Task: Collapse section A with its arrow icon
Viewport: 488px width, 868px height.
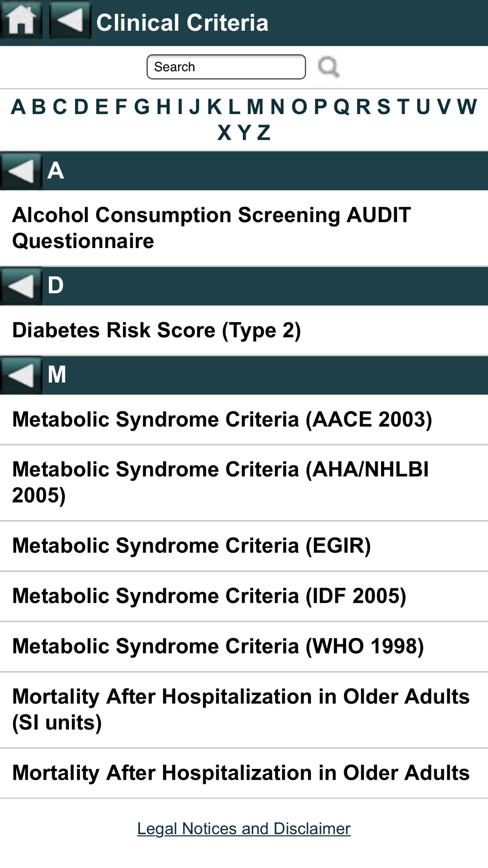Action: [x=21, y=171]
